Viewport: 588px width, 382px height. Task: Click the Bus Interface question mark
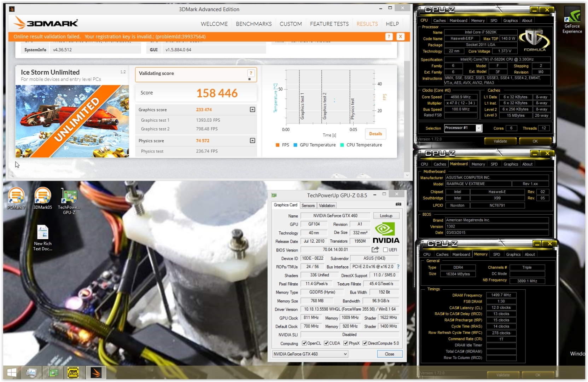point(398,267)
